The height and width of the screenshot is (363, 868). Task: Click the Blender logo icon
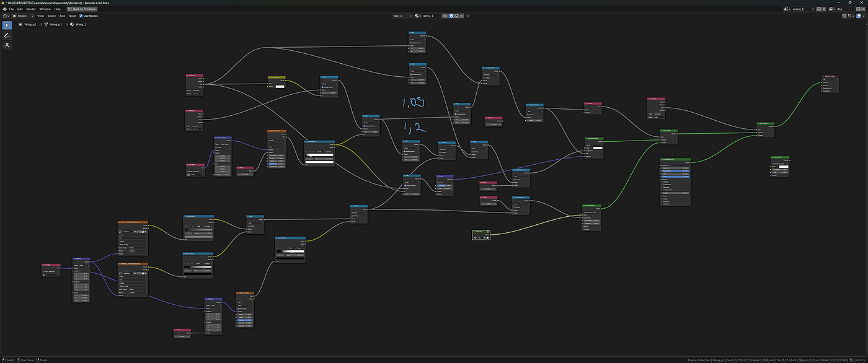4,9
